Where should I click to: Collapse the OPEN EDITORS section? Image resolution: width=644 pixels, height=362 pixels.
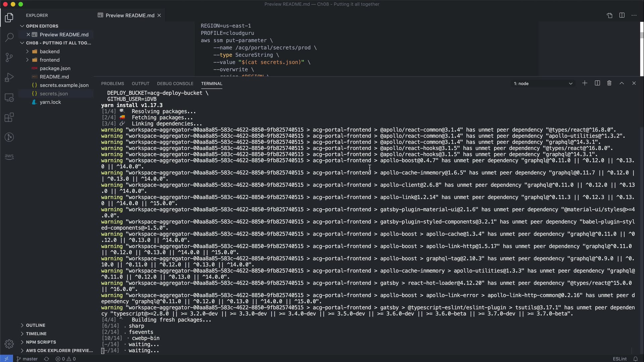42,26
